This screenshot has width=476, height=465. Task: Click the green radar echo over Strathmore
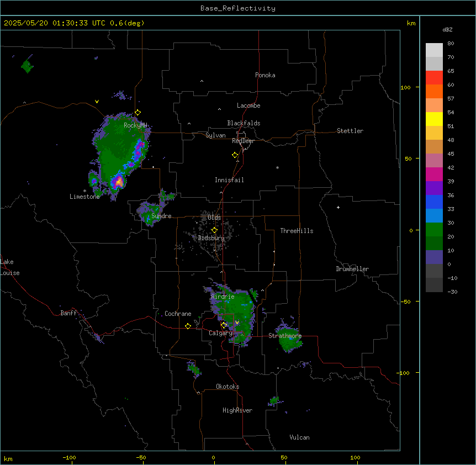(x=290, y=338)
